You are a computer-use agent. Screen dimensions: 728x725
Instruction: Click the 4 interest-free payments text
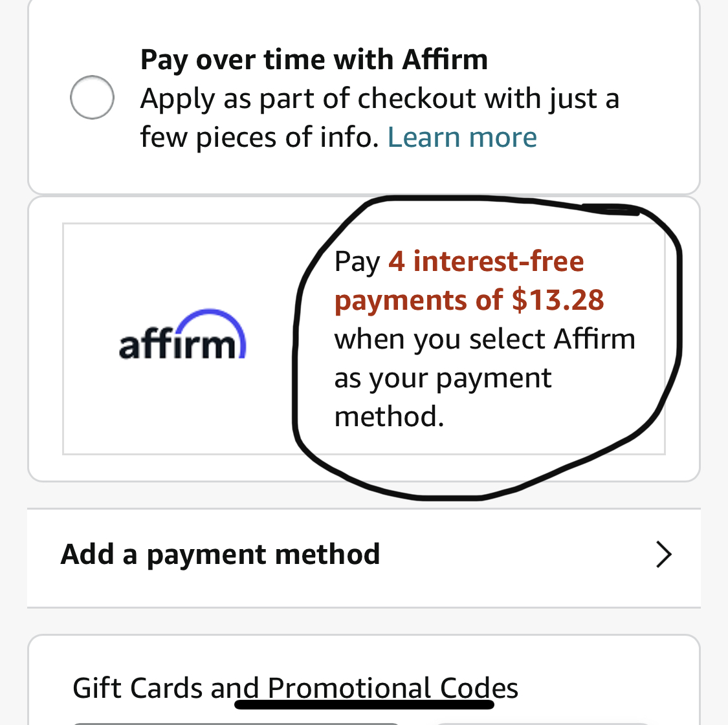coord(485,262)
